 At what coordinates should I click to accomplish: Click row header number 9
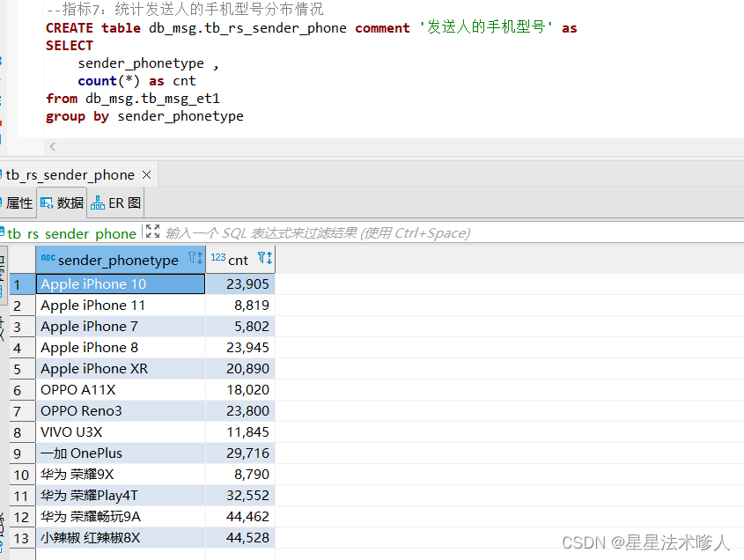point(22,453)
